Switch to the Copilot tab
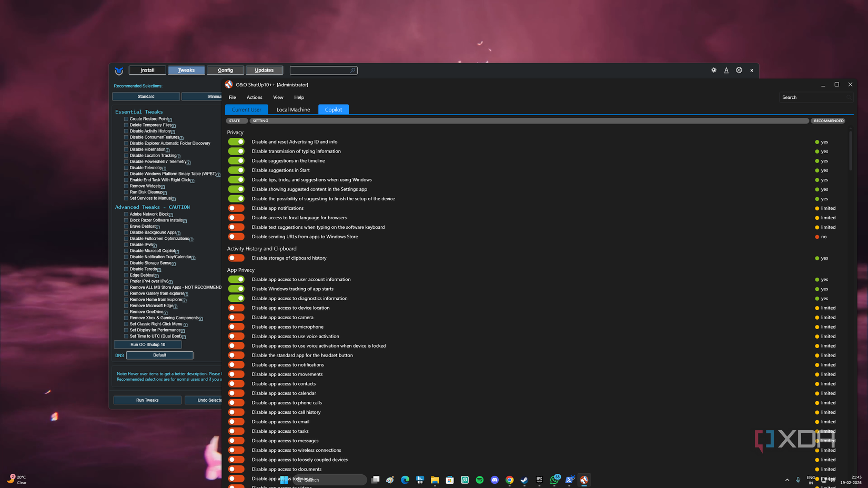 [x=334, y=109]
